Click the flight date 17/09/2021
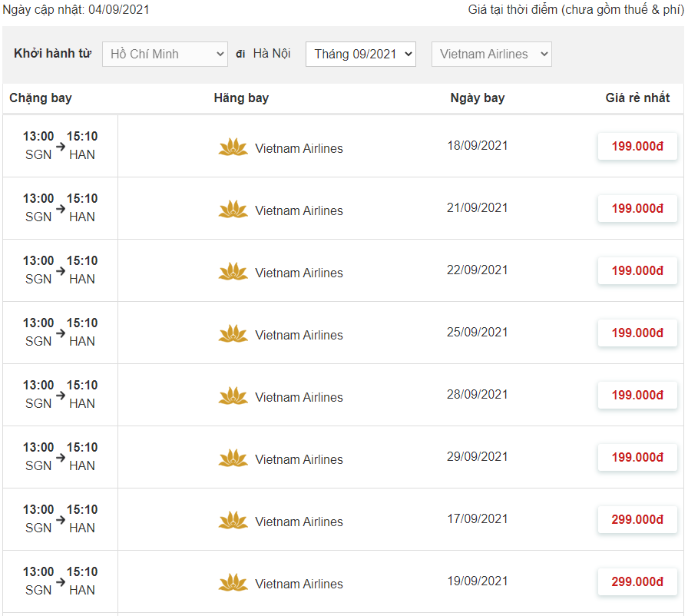 (x=478, y=519)
